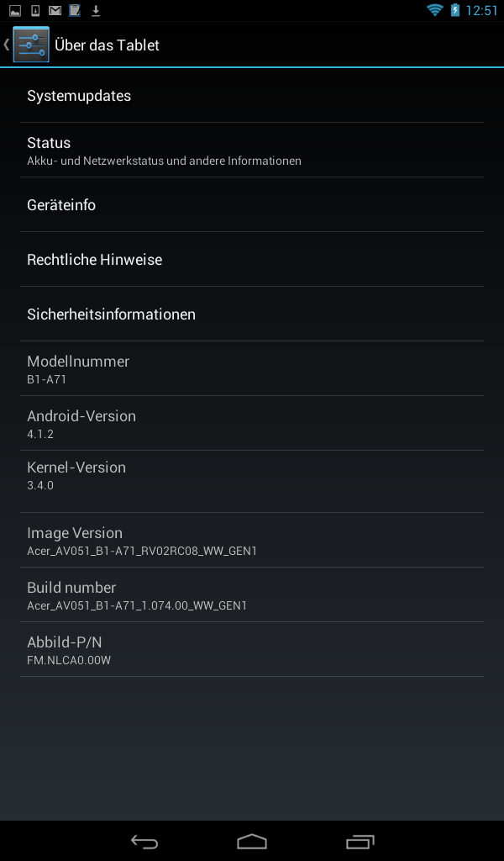The height and width of the screenshot is (861, 504).
Task: Tap the charging battery icon
Action: (x=454, y=10)
